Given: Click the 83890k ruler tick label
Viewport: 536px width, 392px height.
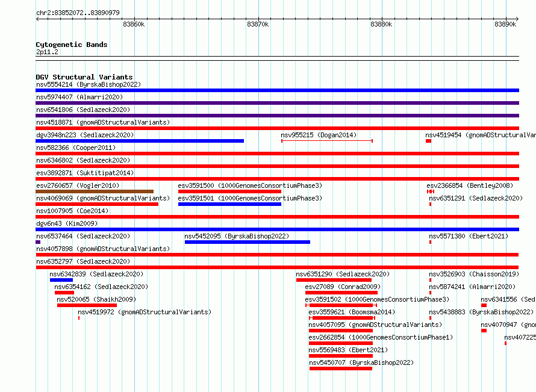Looking at the screenshot, I should (505, 24).
